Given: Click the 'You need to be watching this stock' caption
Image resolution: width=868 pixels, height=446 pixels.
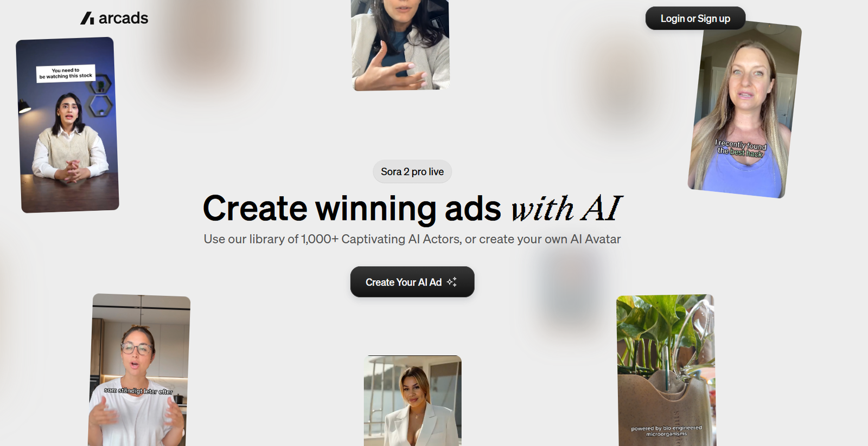Looking at the screenshot, I should pyautogui.click(x=66, y=73).
